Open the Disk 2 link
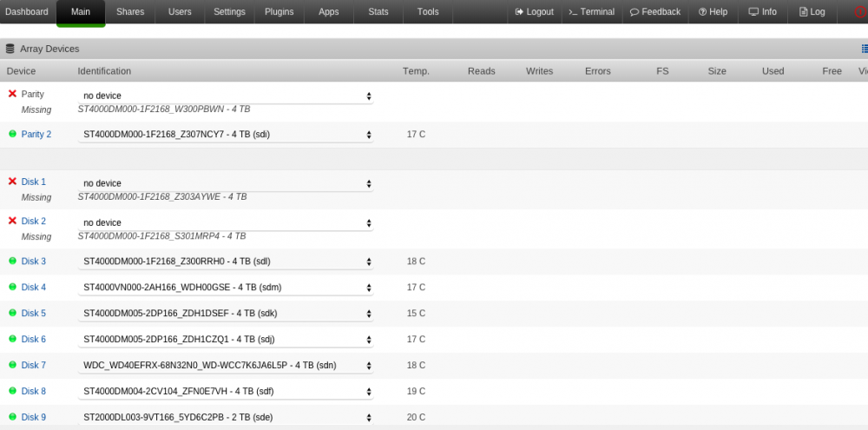Image resolution: width=868 pixels, height=430 pixels. click(33, 222)
